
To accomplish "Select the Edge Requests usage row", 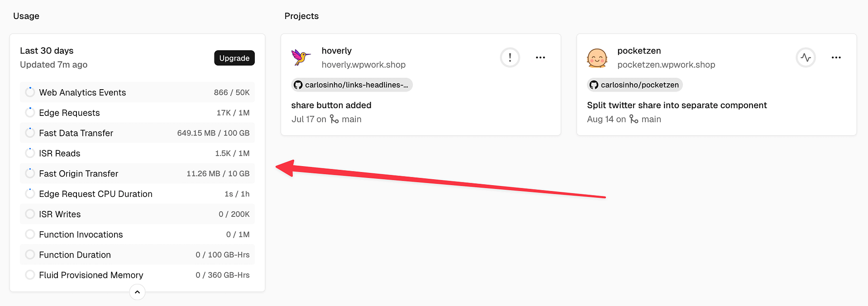I will tap(137, 112).
